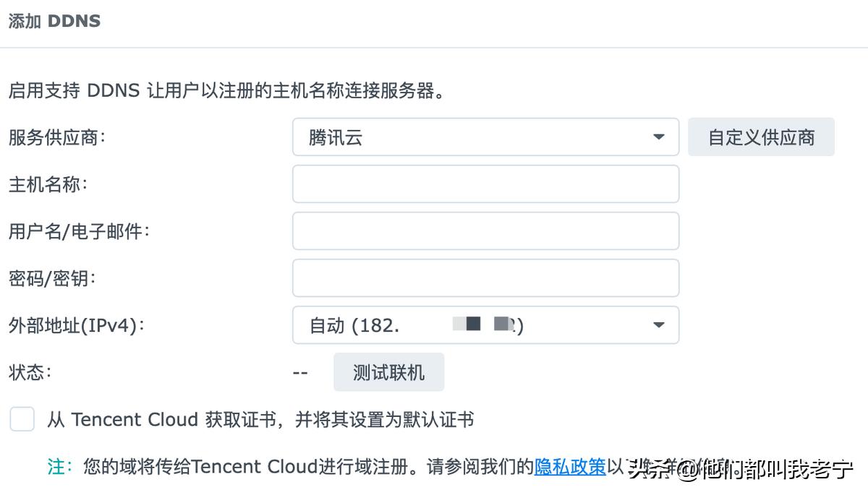The height and width of the screenshot is (495, 868).
Task: Click the 注 footnote label
Action: 56,467
